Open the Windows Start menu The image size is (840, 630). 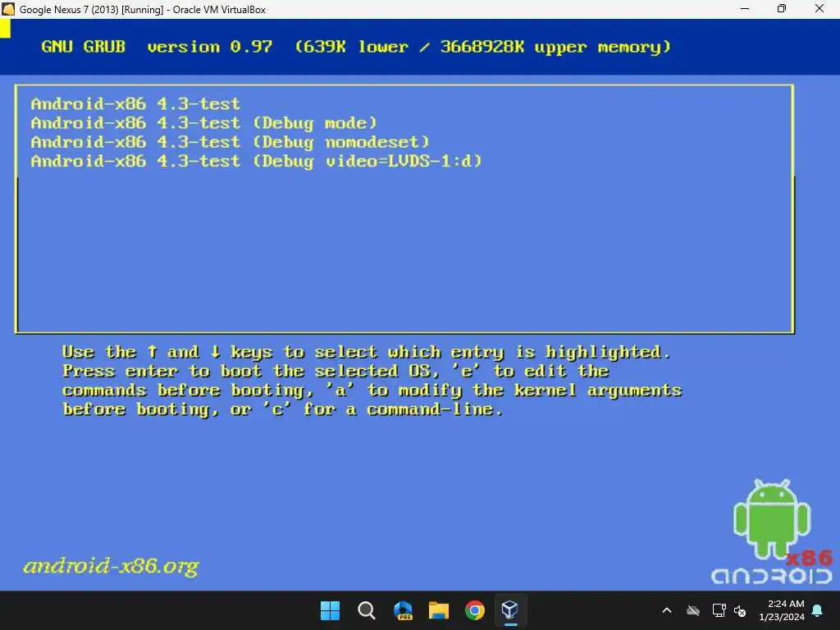click(x=330, y=610)
